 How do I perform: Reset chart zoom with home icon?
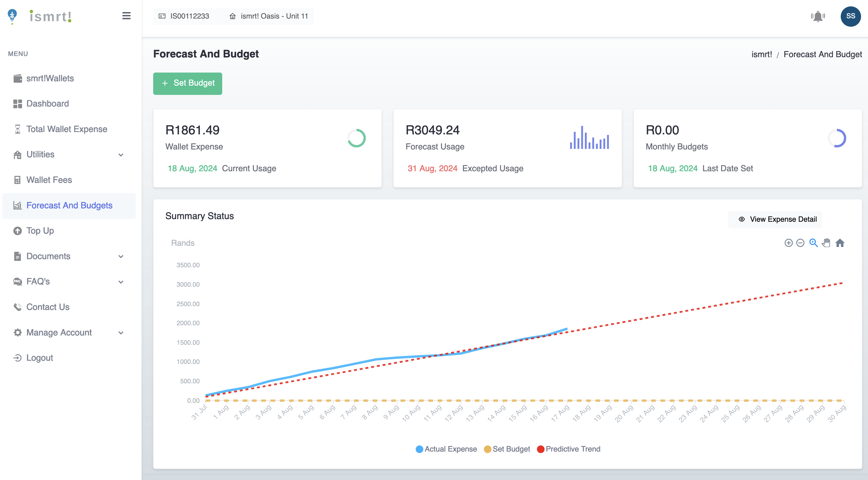(840, 243)
